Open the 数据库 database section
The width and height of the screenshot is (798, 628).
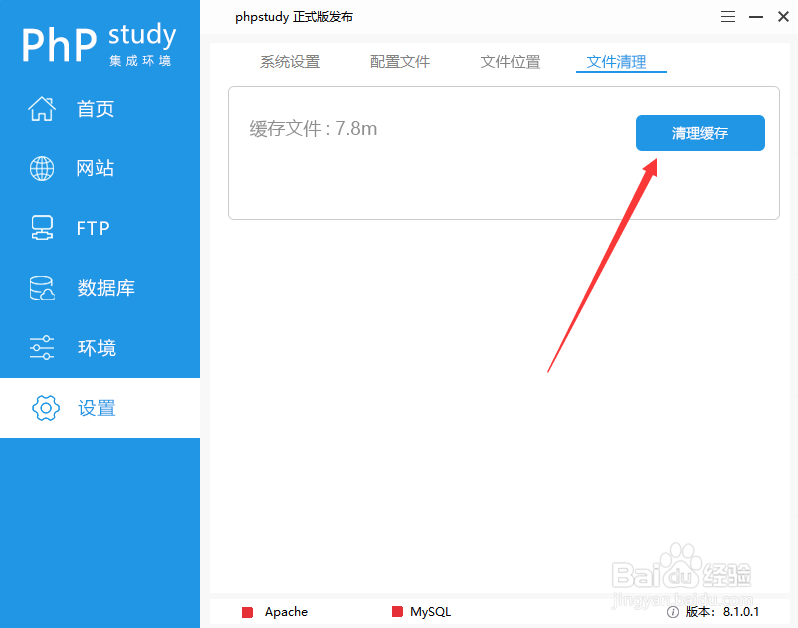pyautogui.click(x=106, y=288)
